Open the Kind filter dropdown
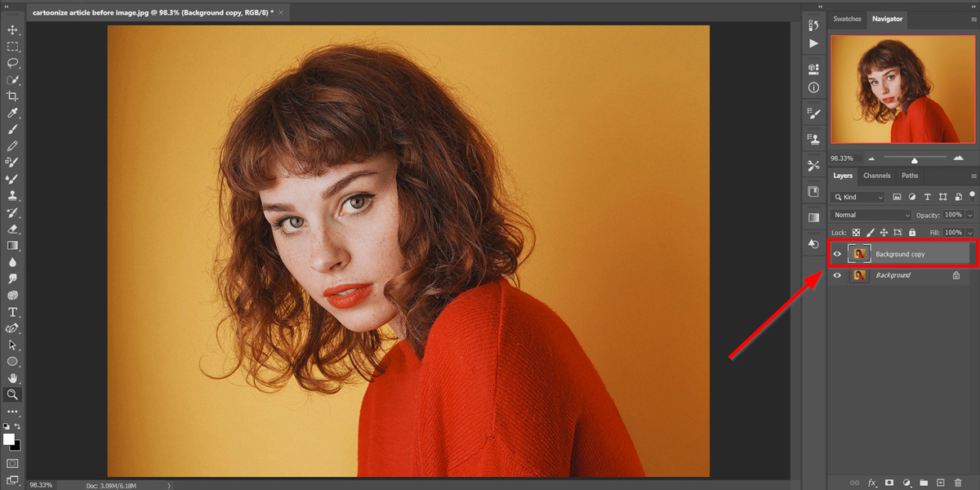The width and height of the screenshot is (980, 490). point(857,196)
